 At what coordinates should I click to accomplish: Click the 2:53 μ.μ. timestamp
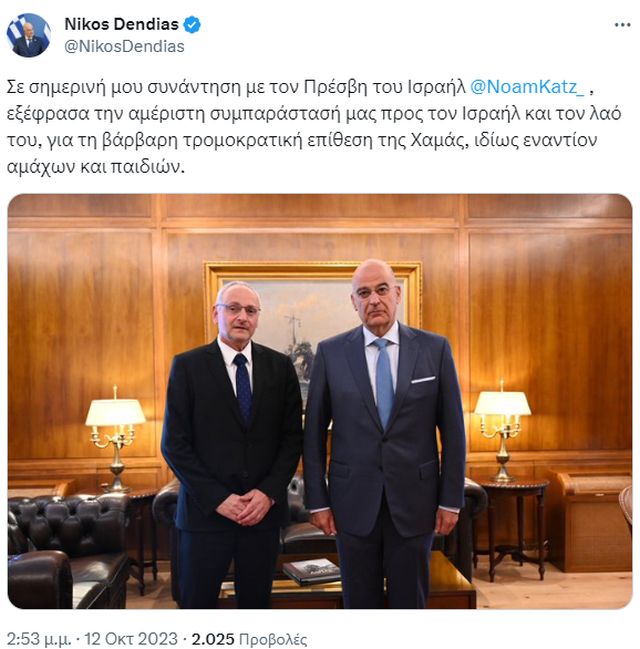39,639
